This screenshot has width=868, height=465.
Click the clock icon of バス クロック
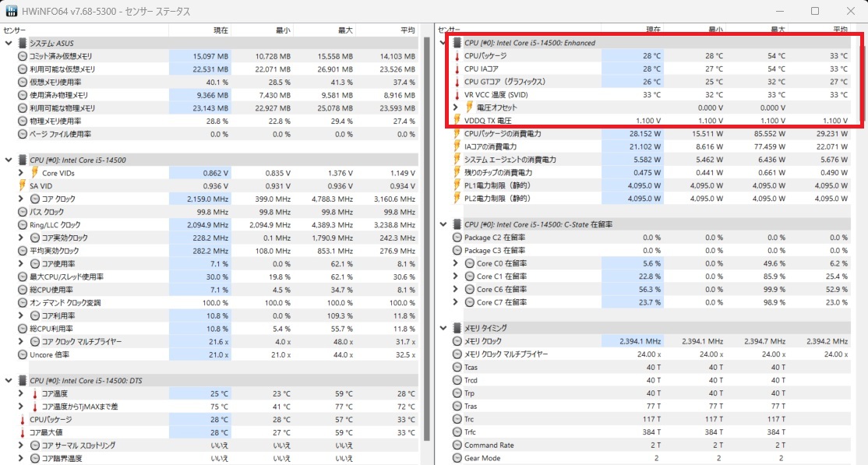coord(22,211)
